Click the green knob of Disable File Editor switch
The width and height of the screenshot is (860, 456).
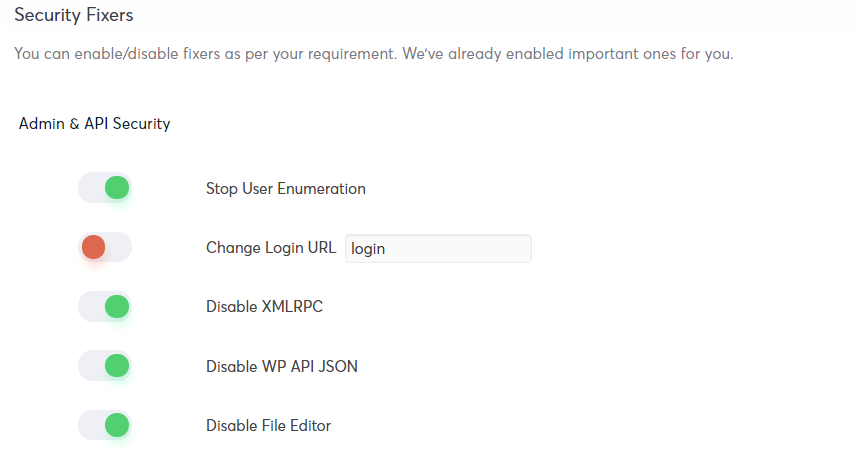[117, 425]
